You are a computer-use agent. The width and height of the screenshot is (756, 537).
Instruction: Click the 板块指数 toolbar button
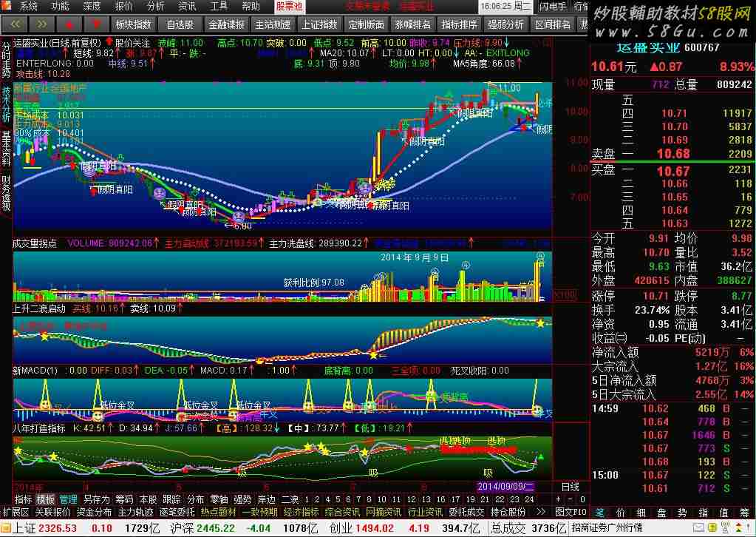[x=133, y=24]
